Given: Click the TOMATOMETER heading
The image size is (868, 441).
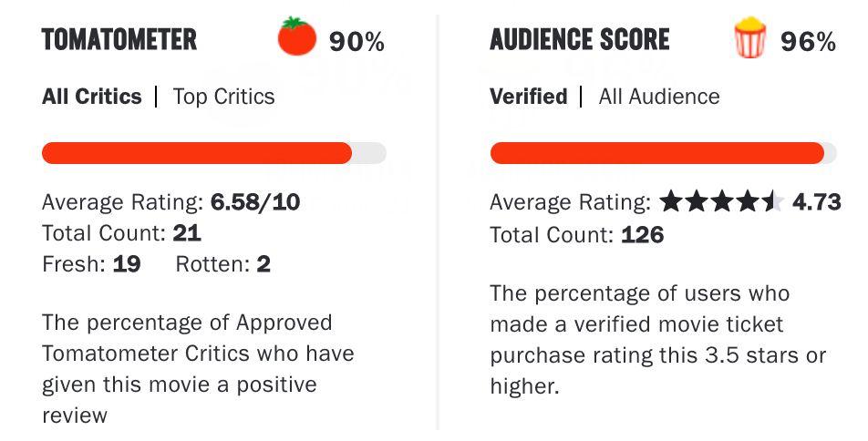Looking at the screenshot, I should (119, 39).
